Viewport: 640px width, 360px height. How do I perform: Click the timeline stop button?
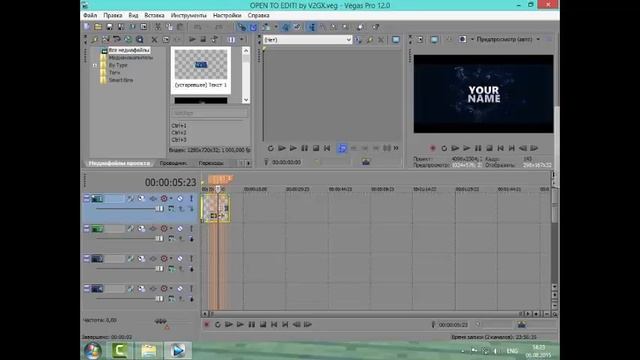263,324
